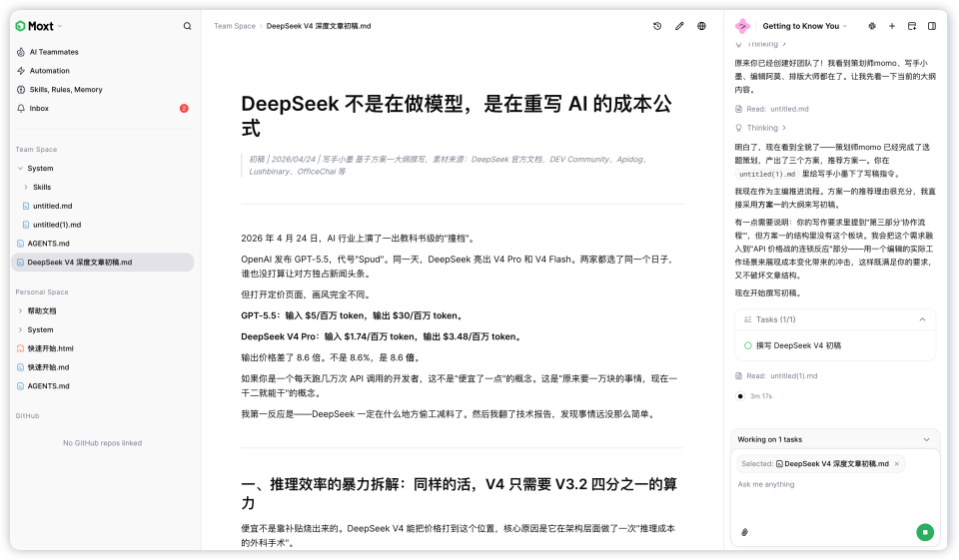Viewport: 959px width, 560px height.
Task: Expand Personal Space System folder
Action: click(20, 329)
